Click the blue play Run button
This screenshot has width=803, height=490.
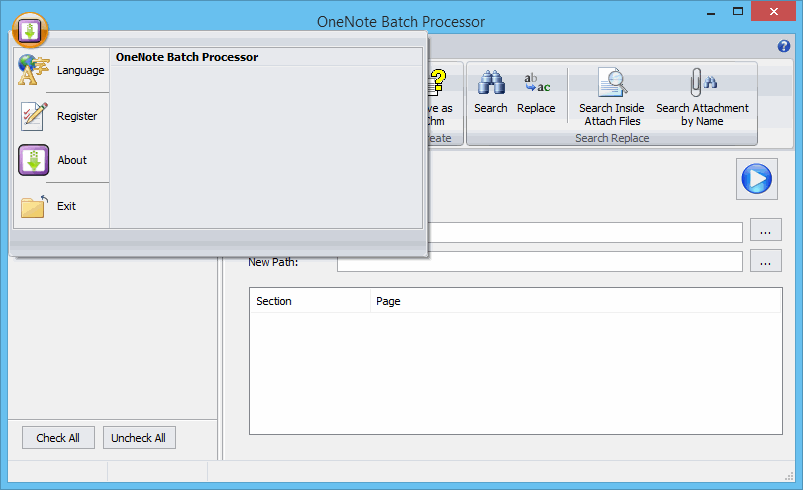(x=757, y=179)
